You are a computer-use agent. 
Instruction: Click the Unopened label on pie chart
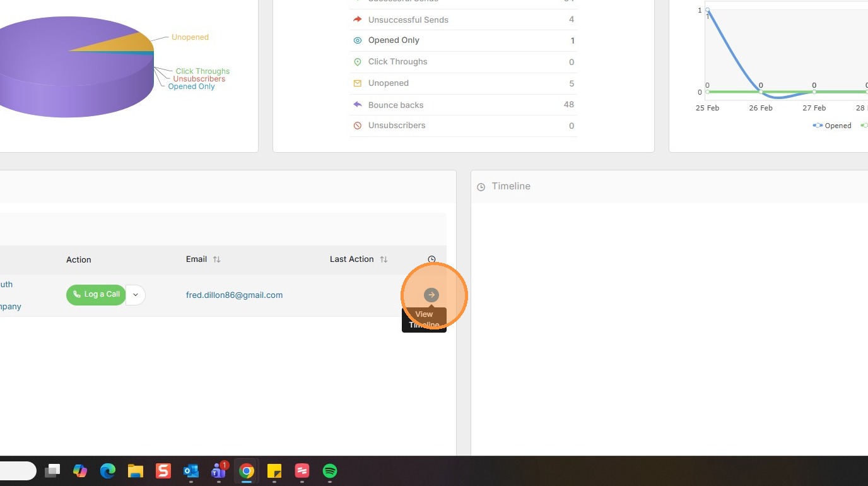[x=190, y=37]
